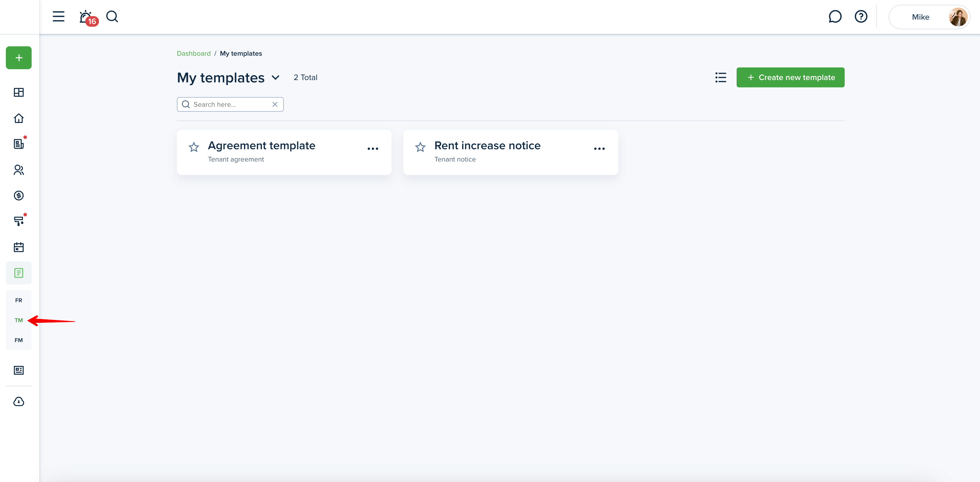Select the FM submenu item
980x482 pixels.
(x=19, y=340)
